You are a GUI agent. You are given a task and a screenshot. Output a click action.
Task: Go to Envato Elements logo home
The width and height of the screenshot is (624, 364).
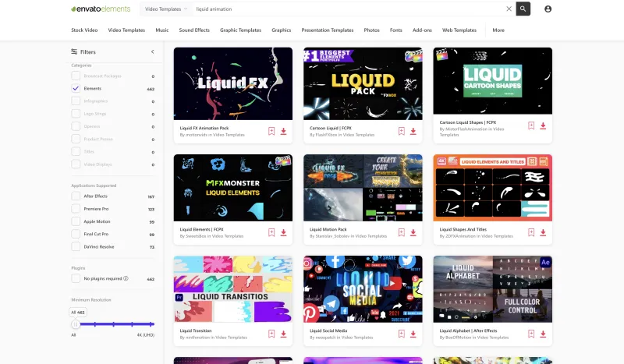coord(101,9)
